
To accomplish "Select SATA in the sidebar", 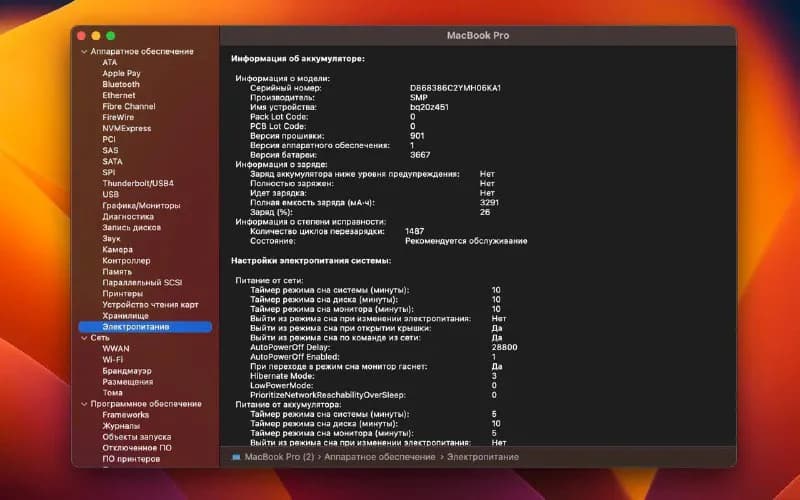I will coord(112,161).
